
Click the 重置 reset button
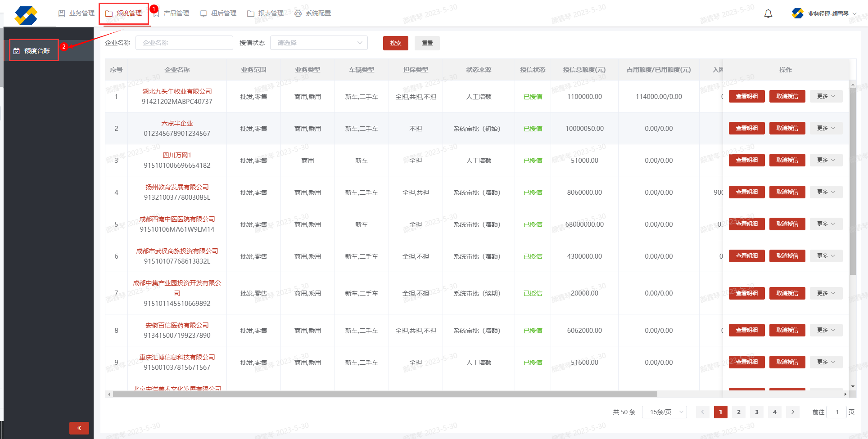tap(427, 43)
